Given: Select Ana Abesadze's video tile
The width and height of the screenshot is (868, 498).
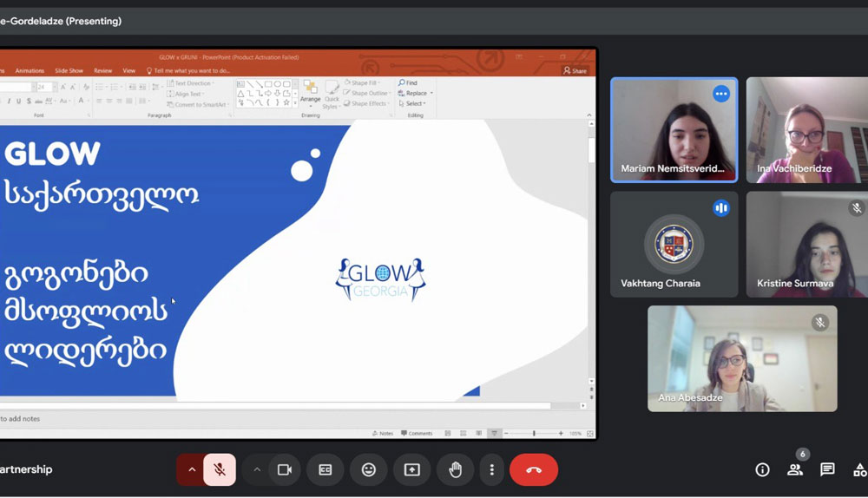Looking at the screenshot, I should click(742, 357).
